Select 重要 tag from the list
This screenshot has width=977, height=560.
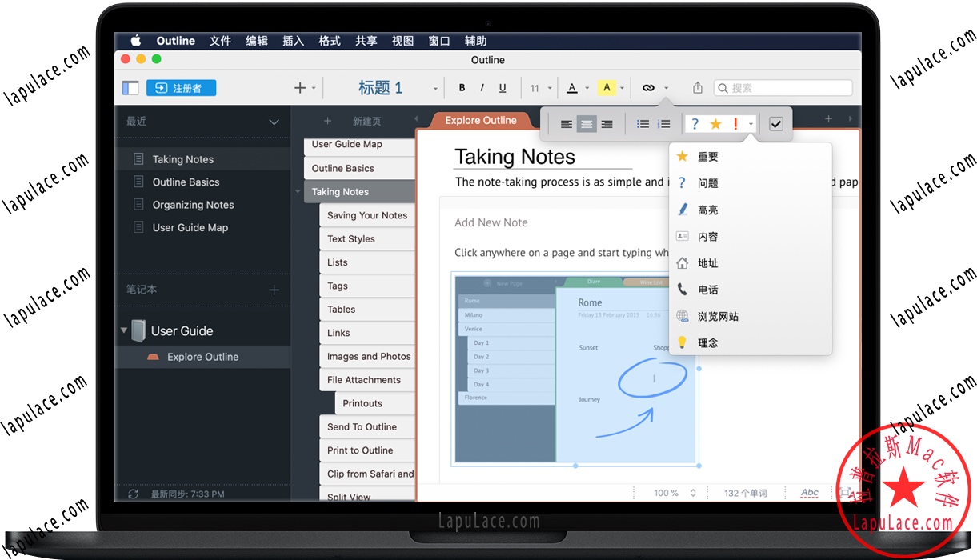coord(751,157)
